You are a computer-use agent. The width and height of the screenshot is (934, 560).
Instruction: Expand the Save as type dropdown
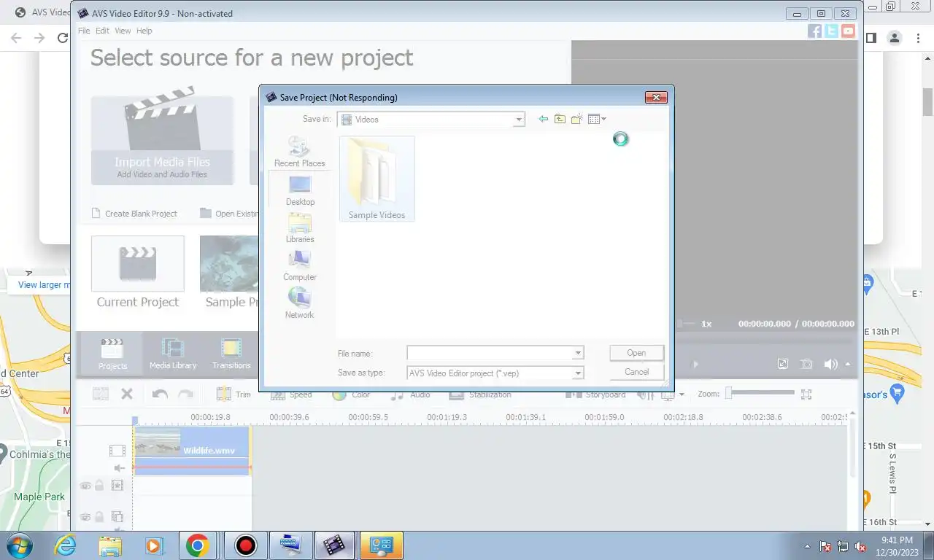tap(578, 373)
